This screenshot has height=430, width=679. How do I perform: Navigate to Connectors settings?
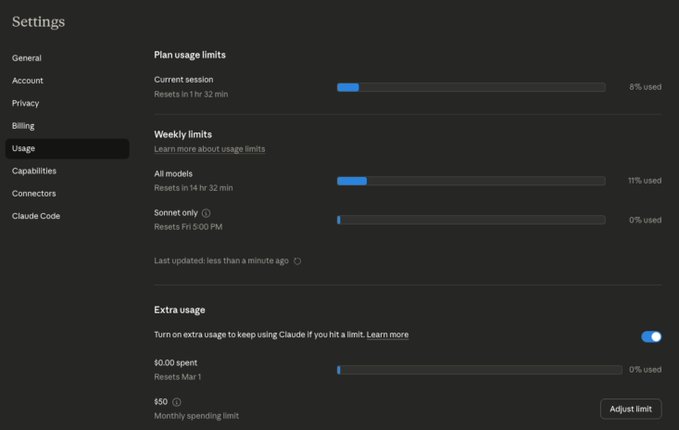tap(34, 194)
